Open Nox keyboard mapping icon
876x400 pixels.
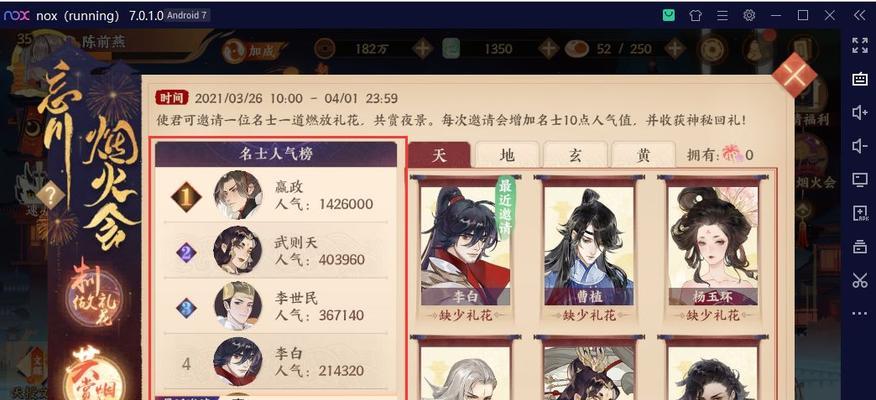[859, 79]
